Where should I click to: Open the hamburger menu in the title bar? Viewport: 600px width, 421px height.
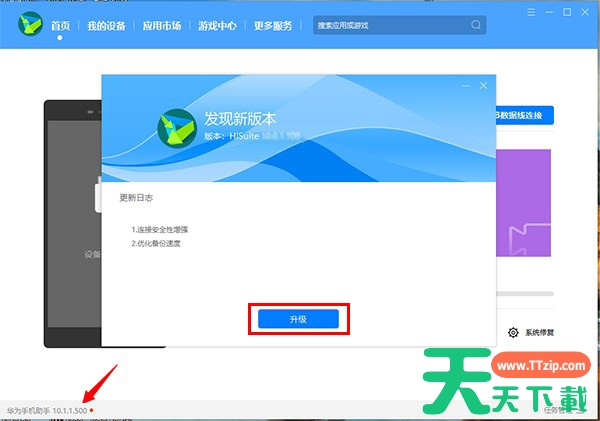click(x=531, y=12)
